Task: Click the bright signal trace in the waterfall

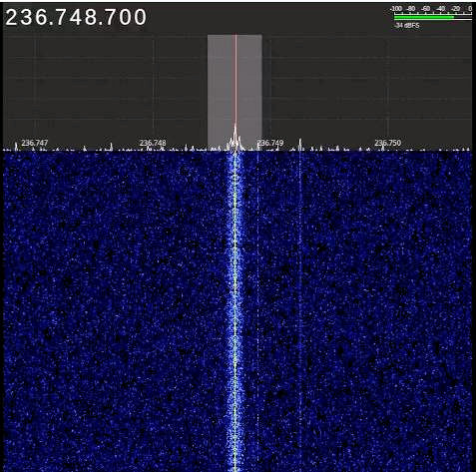Action: point(236,309)
